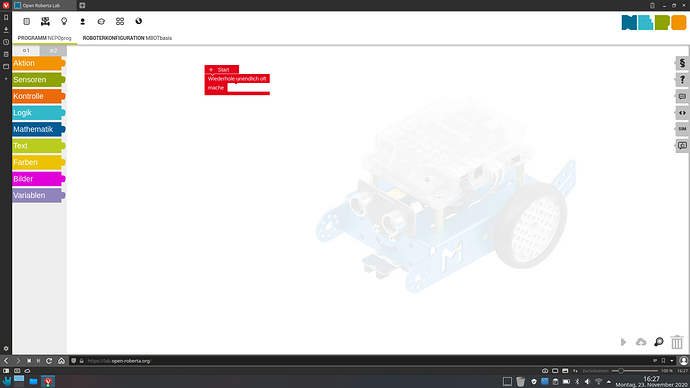This screenshot has width=690, height=388.
Task: Open the user account icon in Roberta toolbar
Action: (82, 21)
